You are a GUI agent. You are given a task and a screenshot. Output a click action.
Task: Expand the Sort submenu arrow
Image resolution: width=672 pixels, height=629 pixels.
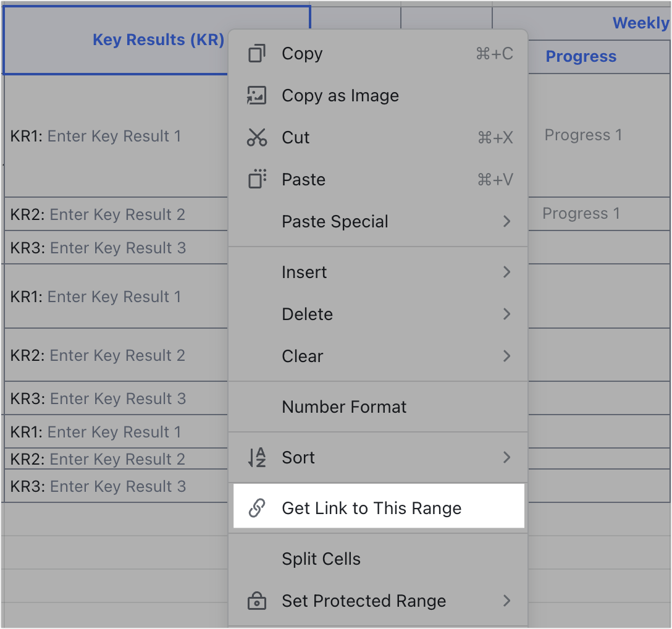tap(506, 457)
